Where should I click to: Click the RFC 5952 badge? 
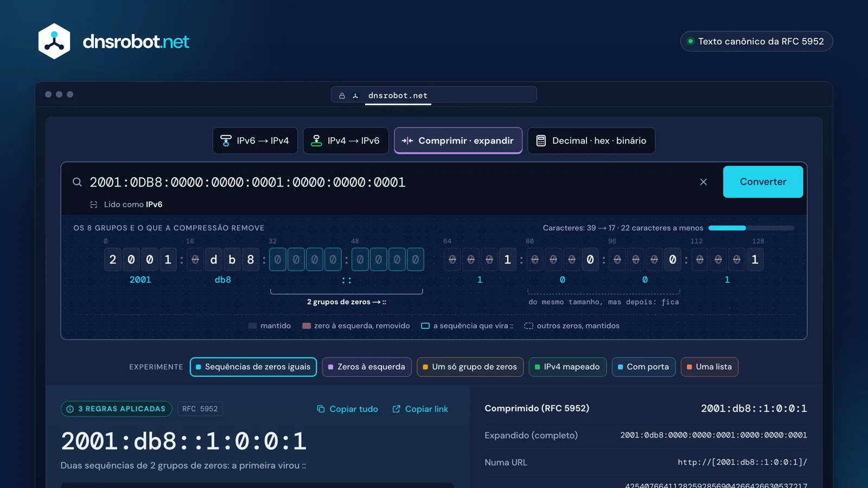tap(200, 409)
